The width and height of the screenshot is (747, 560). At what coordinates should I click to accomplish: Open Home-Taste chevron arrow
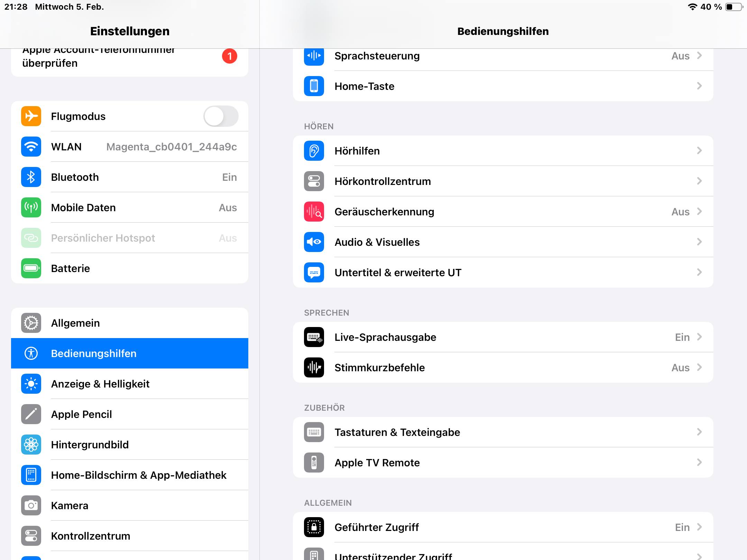(699, 86)
